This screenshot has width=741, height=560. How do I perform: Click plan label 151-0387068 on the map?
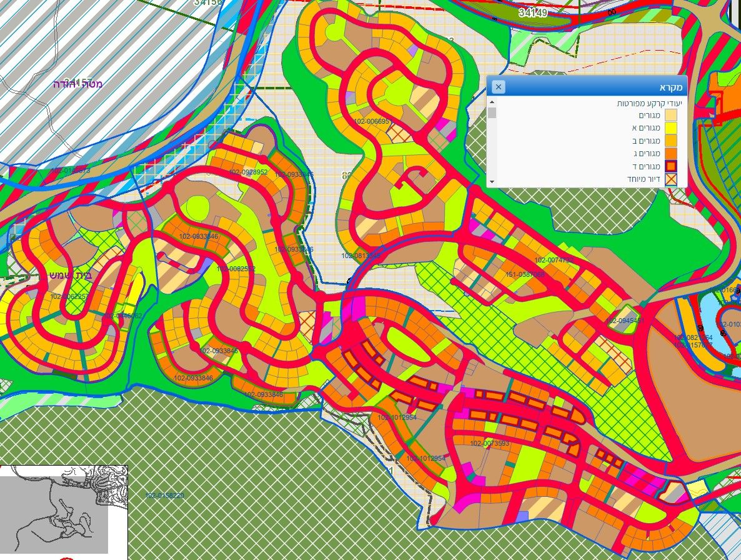click(525, 274)
